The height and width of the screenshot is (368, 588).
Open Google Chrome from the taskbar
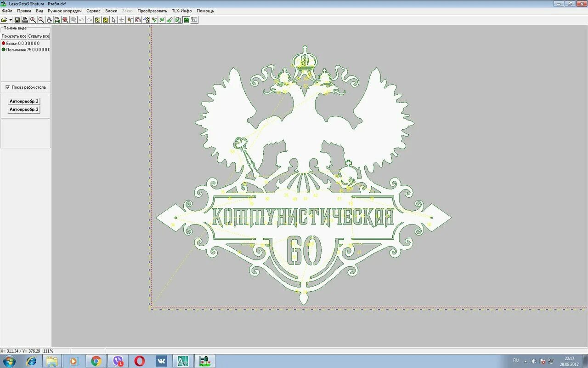tap(96, 361)
